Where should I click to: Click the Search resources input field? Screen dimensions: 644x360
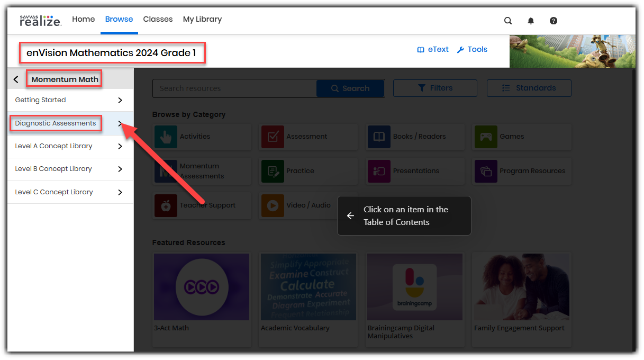pyautogui.click(x=234, y=88)
